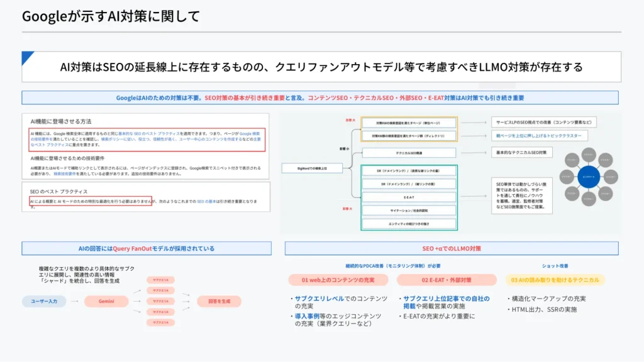Click the Googleが示すAI対策に関して slide title
Screen dimensions: 644x362
(111, 16)
